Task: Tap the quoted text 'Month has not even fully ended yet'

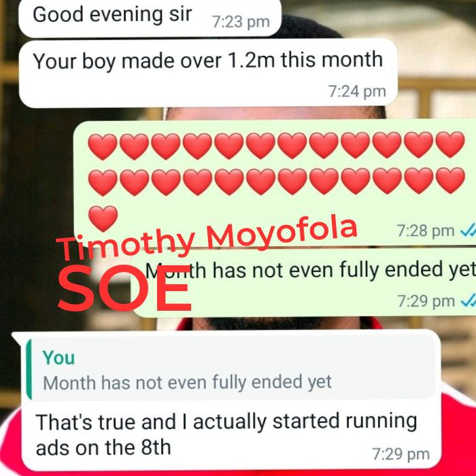Action: 187,382
